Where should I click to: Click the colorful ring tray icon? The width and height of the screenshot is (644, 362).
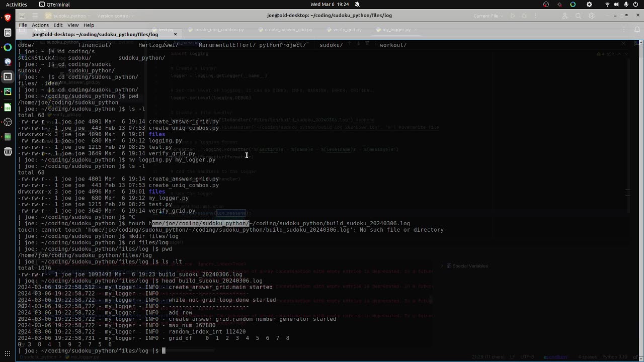coord(573,5)
